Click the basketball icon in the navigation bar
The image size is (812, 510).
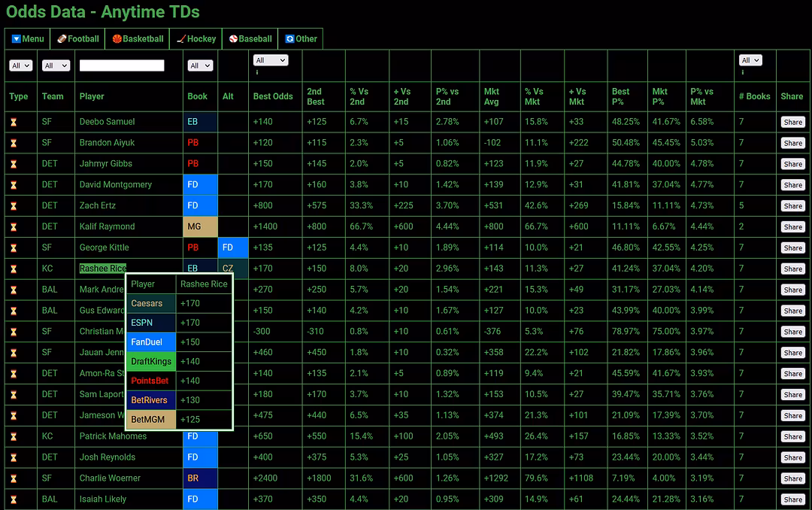pos(117,39)
